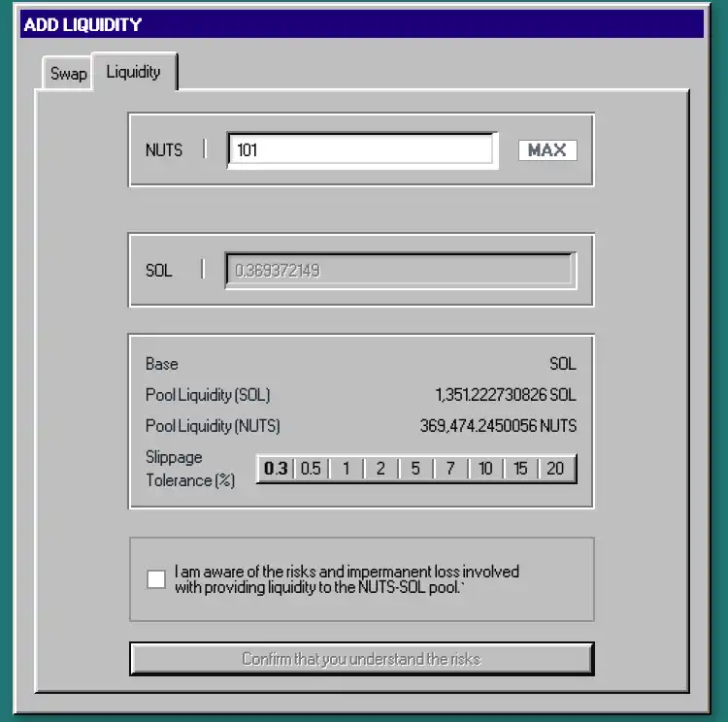Click the NUTS amount input field
The width and height of the screenshot is (728, 722).
[x=361, y=150]
